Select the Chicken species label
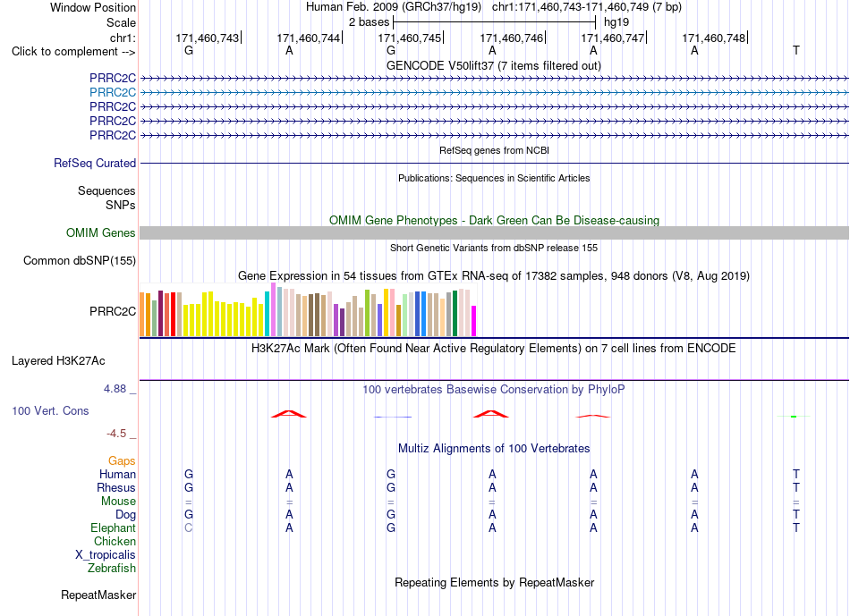The height and width of the screenshot is (616, 850). pyautogui.click(x=115, y=541)
